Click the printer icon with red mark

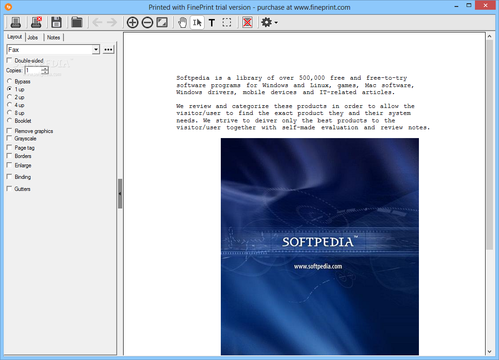click(36, 22)
